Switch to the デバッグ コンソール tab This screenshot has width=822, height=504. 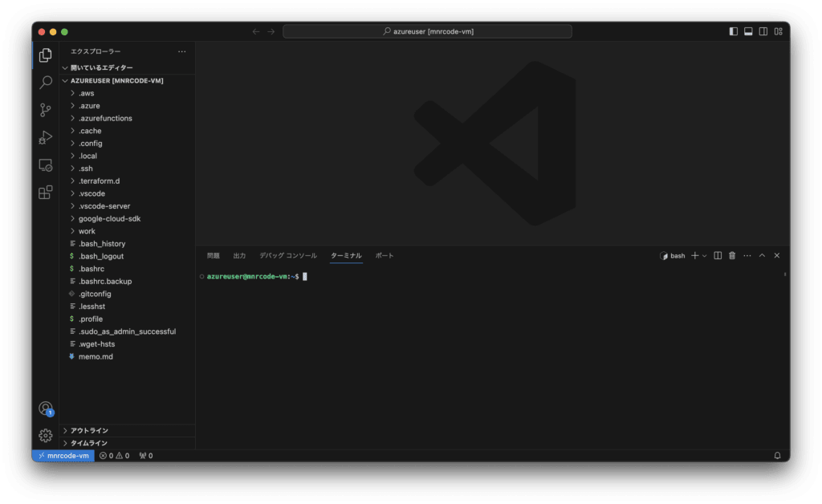pyautogui.click(x=288, y=256)
